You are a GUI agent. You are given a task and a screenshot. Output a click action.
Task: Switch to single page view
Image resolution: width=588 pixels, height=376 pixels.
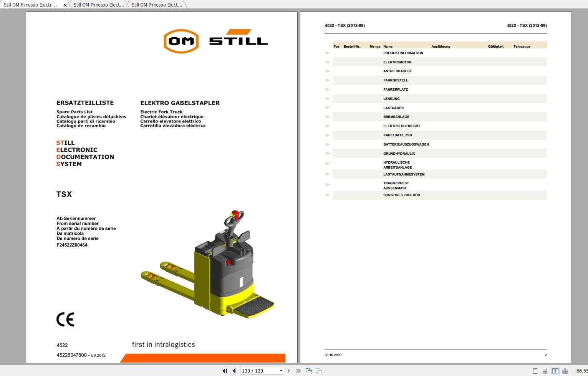click(x=535, y=371)
